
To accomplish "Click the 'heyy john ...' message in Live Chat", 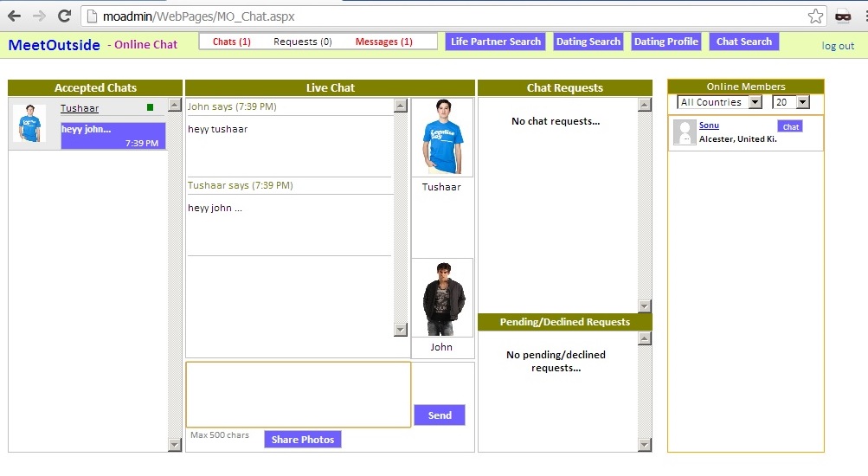I will click(215, 208).
